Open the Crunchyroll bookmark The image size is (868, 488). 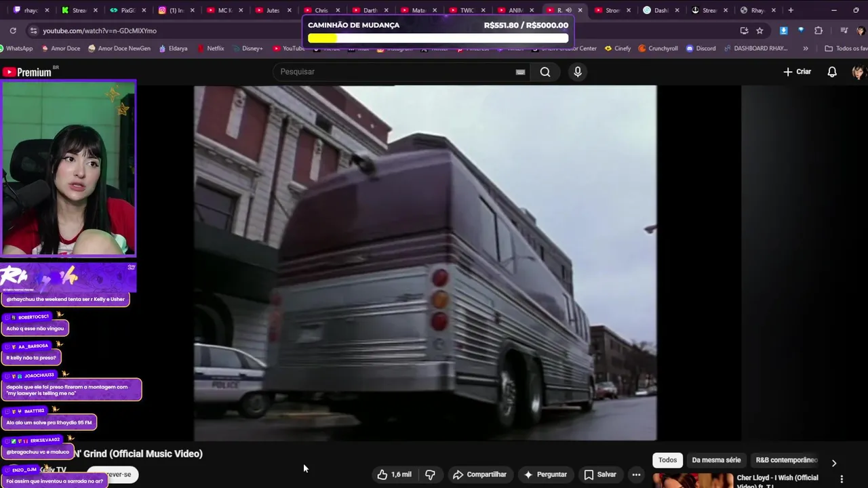click(x=658, y=49)
